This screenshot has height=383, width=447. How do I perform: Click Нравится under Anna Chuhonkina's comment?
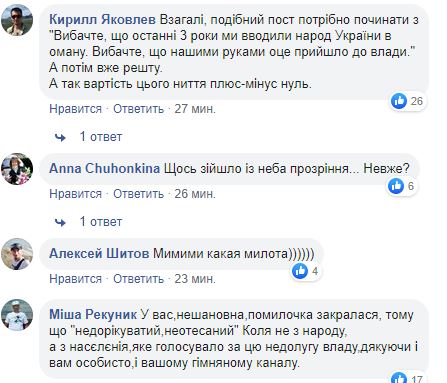[75, 194]
